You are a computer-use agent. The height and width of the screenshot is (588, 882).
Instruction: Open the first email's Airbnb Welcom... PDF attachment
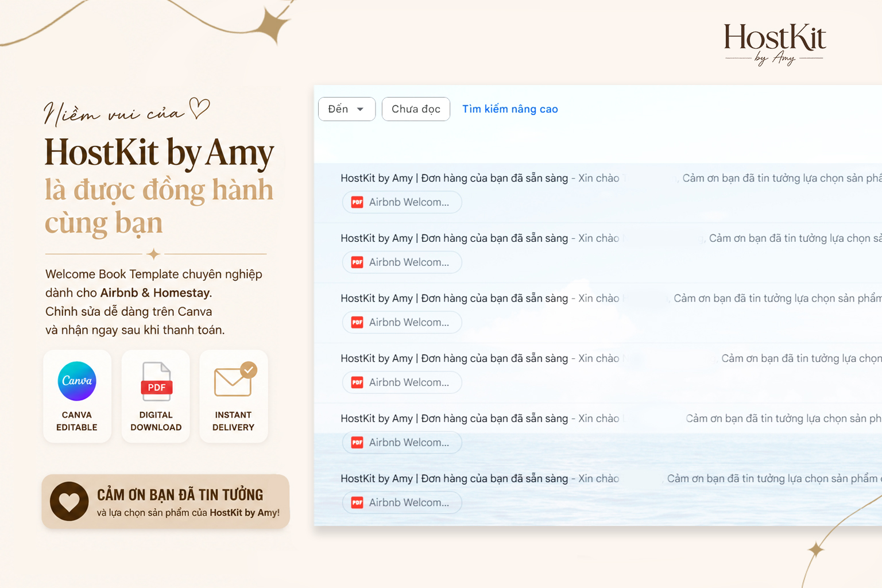(402, 202)
